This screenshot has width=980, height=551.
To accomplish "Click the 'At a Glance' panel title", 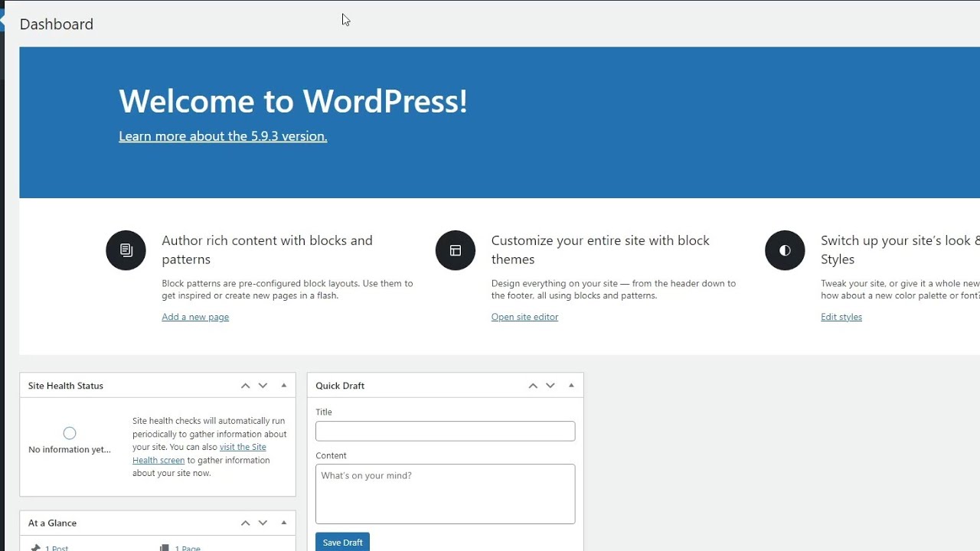I will point(52,523).
